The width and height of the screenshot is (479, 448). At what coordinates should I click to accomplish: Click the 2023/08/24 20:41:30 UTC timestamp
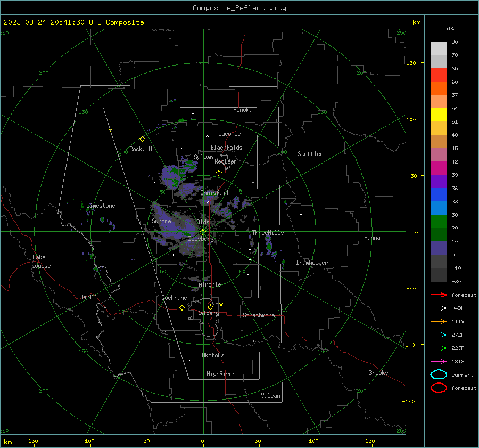tap(55, 22)
